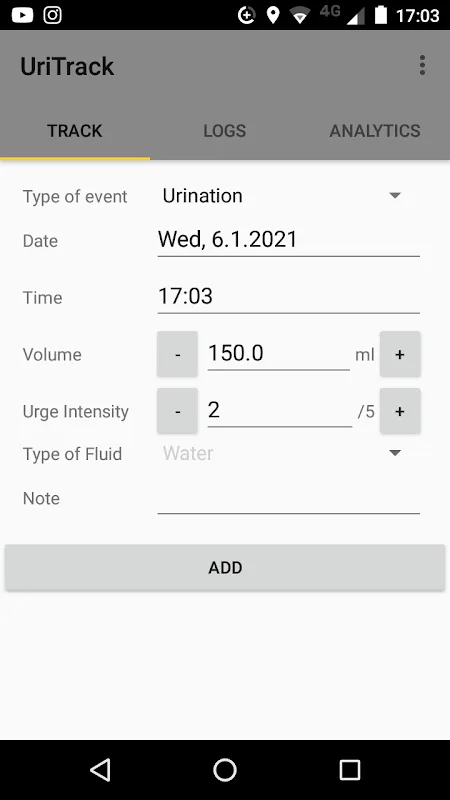Select the TRACK tab
The height and width of the screenshot is (800, 450).
pos(75,131)
